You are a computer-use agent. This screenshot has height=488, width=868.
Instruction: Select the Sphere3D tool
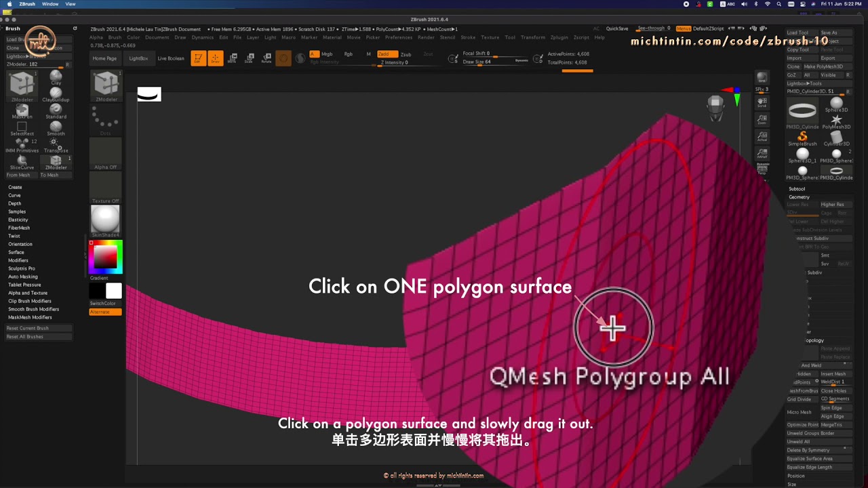pos(836,104)
